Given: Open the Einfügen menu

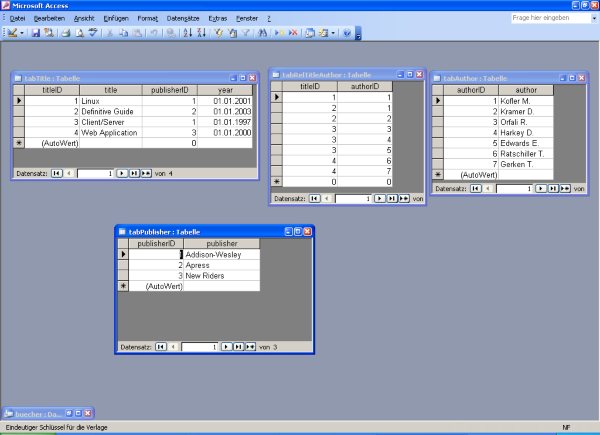Looking at the screenshot, I should [x=114, y=18].
